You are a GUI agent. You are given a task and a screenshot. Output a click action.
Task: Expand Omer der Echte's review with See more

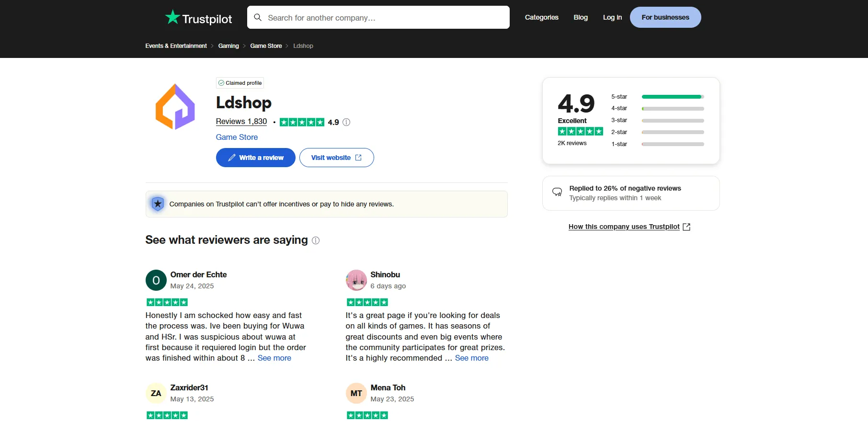pyautogui.click(x=274, y=358)
